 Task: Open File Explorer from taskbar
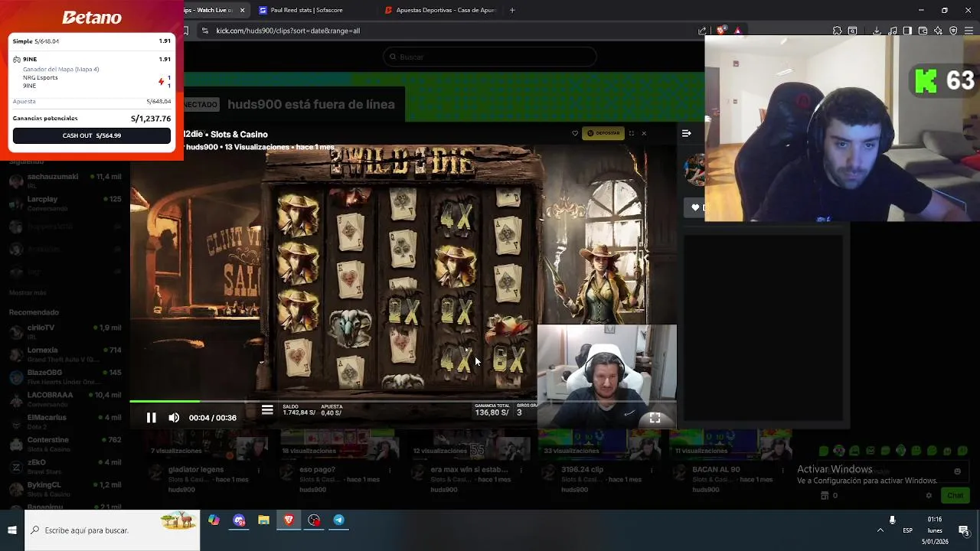[x=263, y=520]
